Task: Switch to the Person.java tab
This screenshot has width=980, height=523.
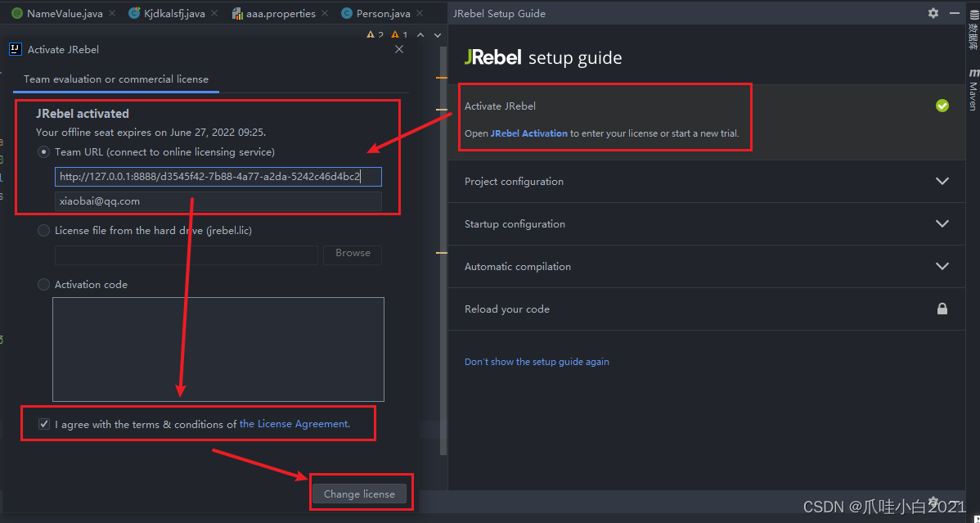Action: (x=383, y=13)
